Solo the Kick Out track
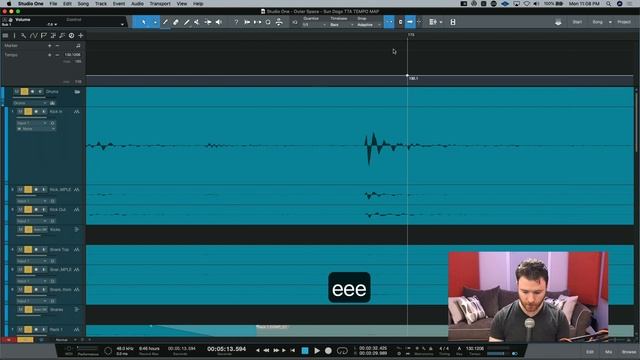The width and height of the screenshot is (640, 360). click(28, 210)
